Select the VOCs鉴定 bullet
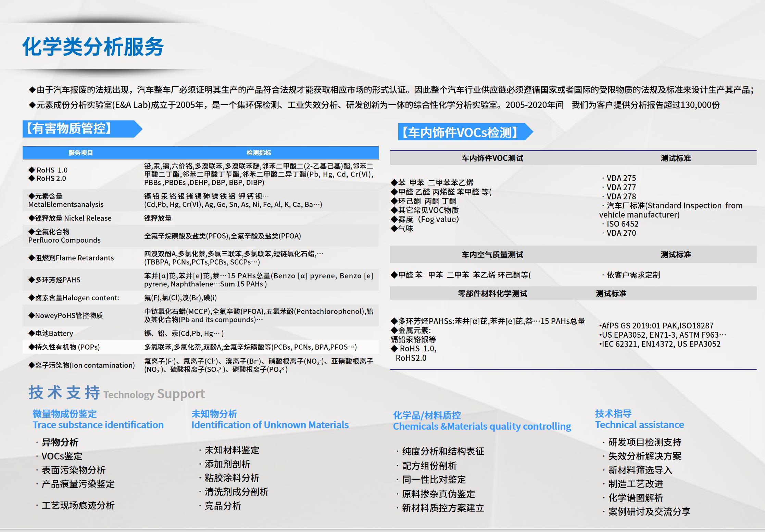765x532 pixels. (59, 456)
